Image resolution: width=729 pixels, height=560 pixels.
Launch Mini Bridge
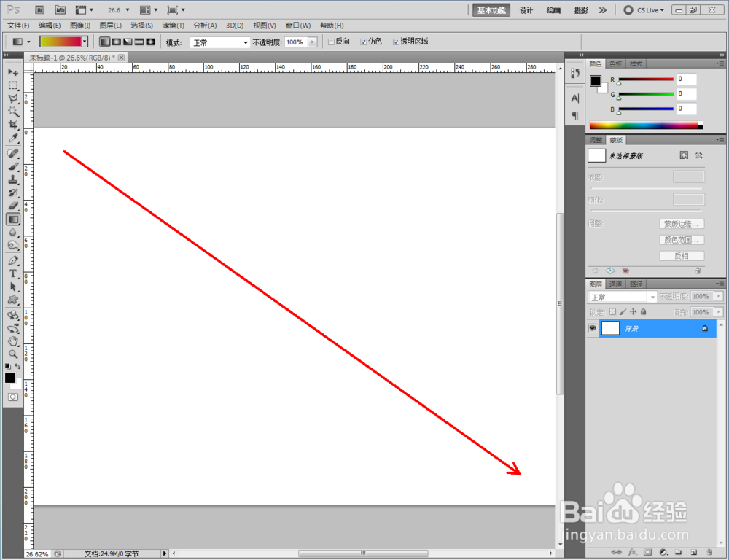(60, 9)
